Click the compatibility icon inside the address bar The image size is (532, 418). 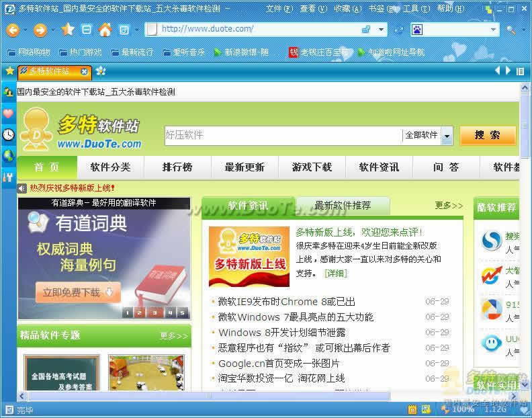[366, 30]
